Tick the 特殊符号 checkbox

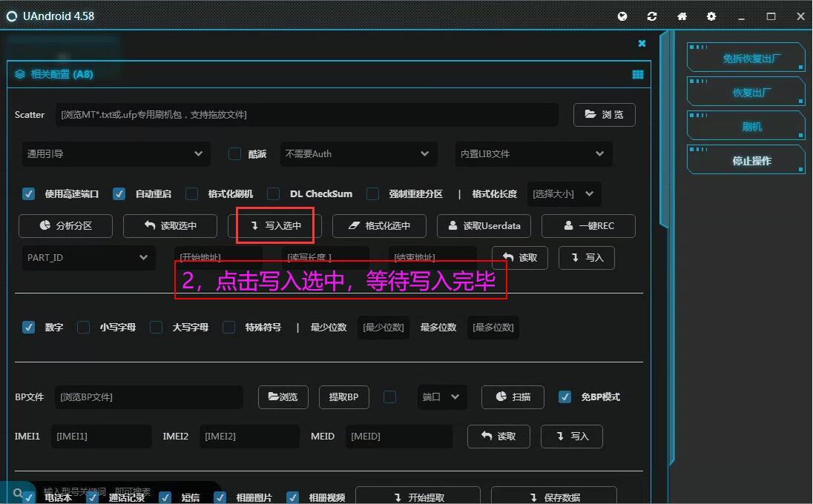(x=228, y=328)
